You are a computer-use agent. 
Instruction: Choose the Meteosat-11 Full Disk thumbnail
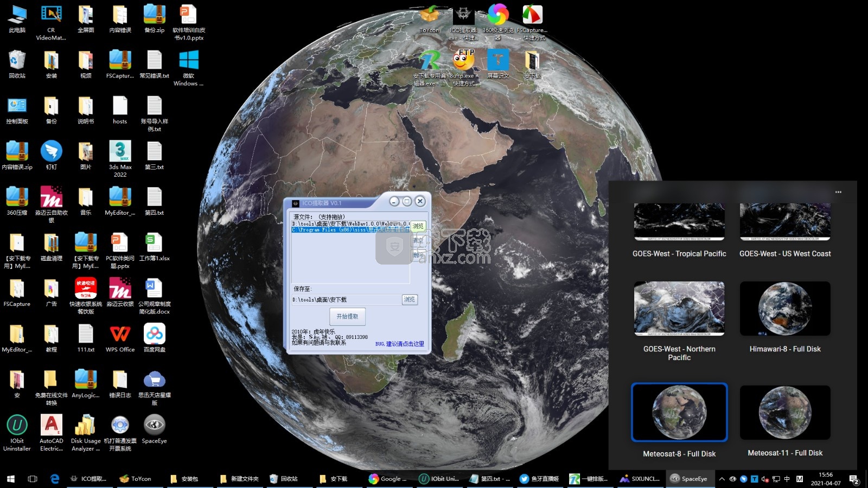[x=785, y=413]
